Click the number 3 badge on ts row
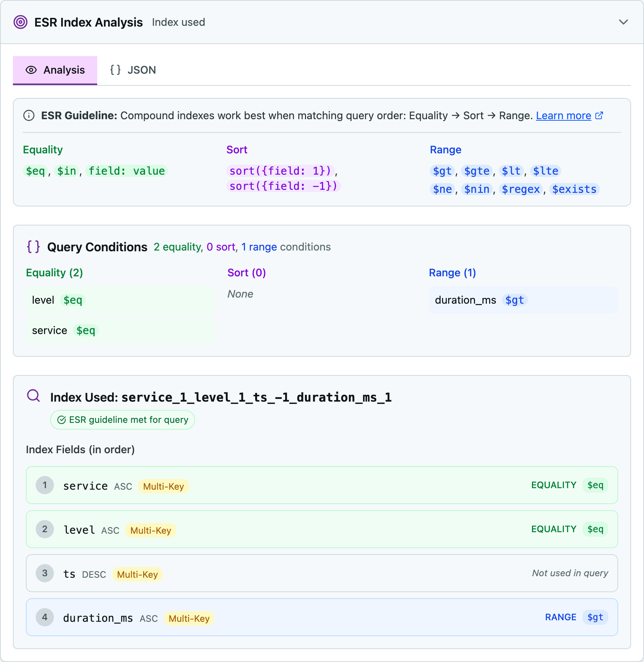644x662 pixels. pyautogui.click(x=45, y=573)
